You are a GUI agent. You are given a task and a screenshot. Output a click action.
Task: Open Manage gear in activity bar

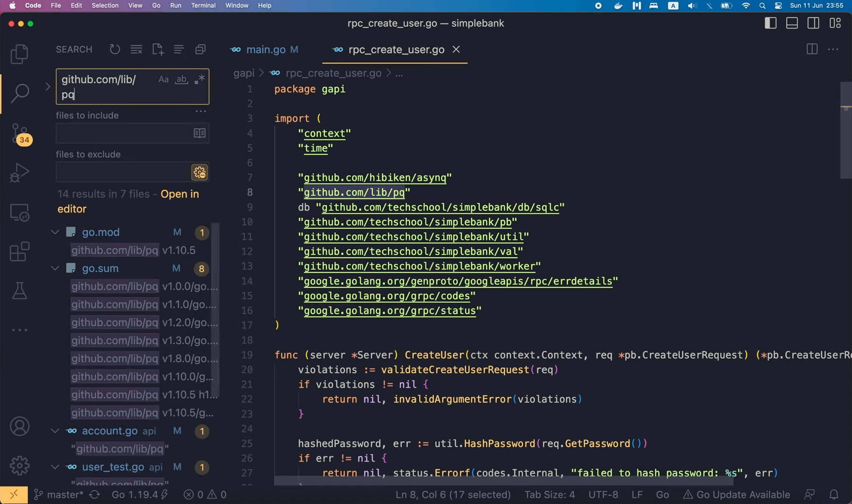(20, 465)
